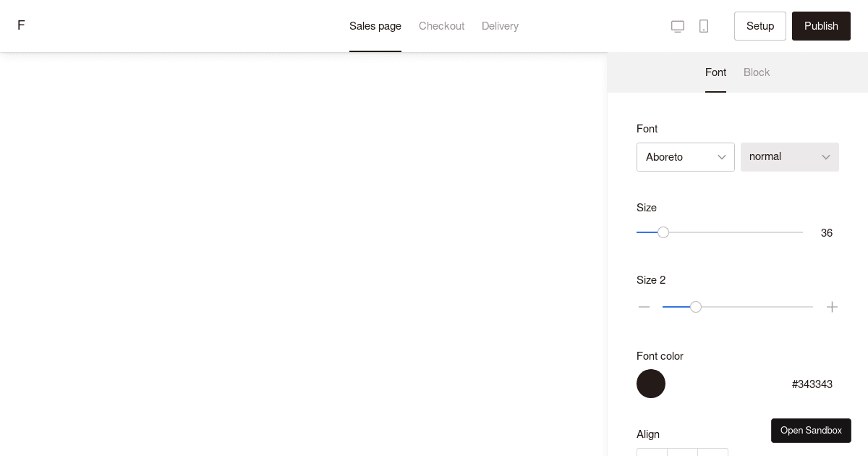Click the F logo at top left
The image size is (868, 456).
point(21,25)
